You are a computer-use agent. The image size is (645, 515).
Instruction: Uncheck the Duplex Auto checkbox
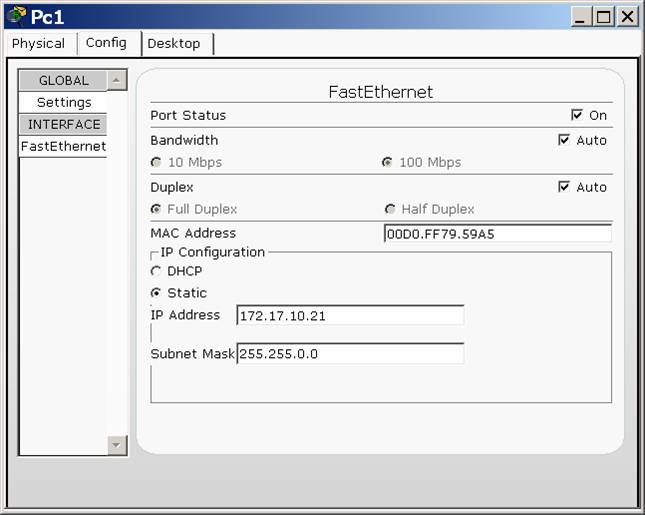(564, 187)
